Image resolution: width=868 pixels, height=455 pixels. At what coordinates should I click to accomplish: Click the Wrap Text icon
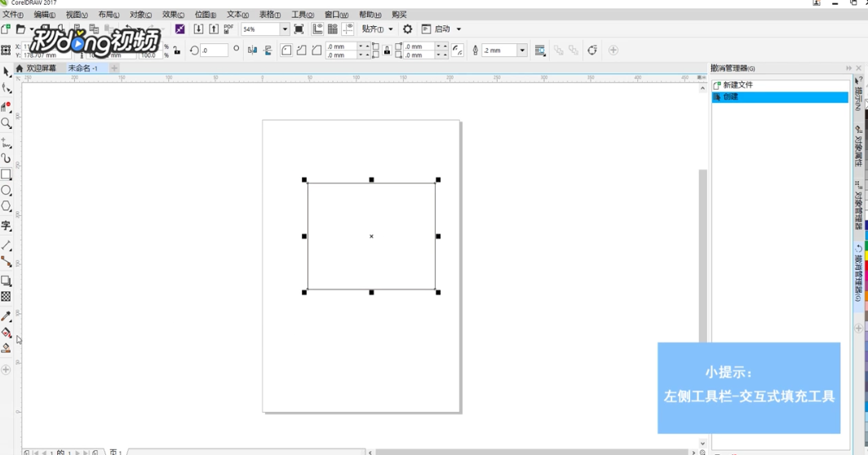point(540,51)
